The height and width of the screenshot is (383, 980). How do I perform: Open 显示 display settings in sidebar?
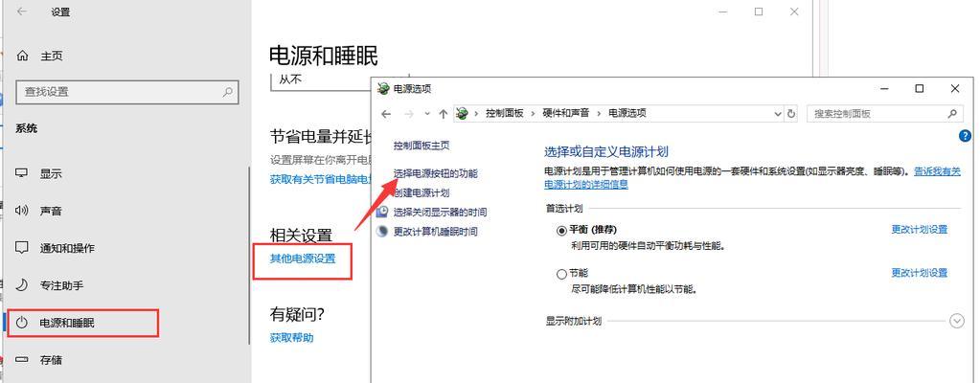point(51,173)
